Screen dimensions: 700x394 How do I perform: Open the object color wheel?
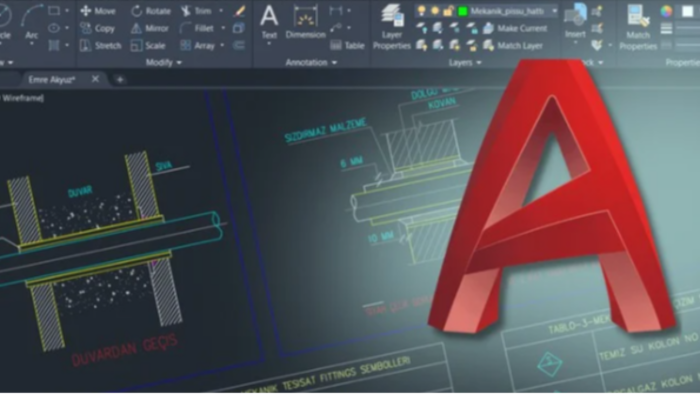pos(667,11)
